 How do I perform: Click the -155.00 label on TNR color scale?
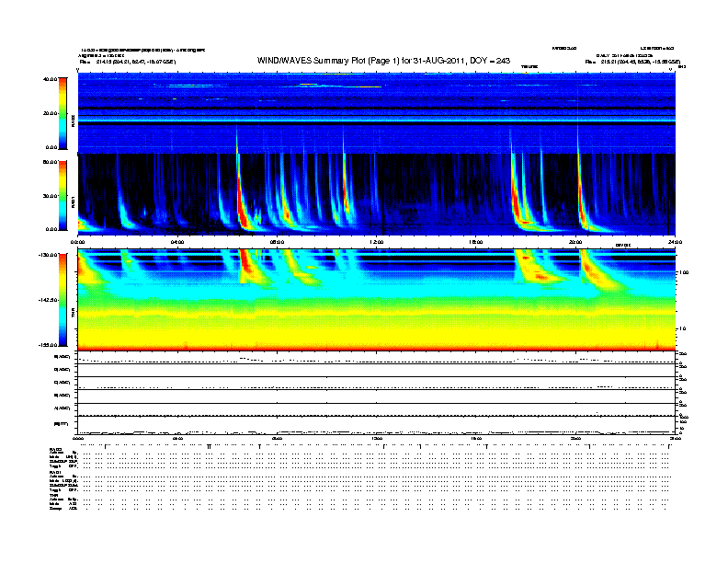click(x=48, y=345)
